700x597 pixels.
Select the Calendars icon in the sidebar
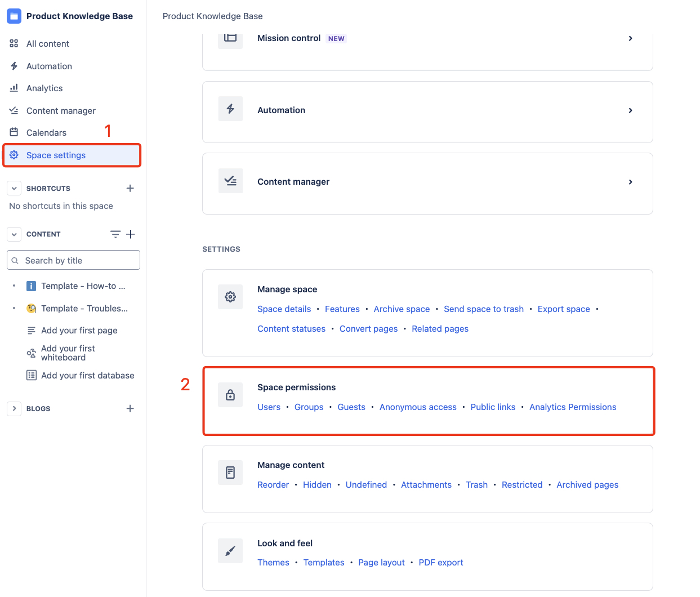[x=14, y=132]
